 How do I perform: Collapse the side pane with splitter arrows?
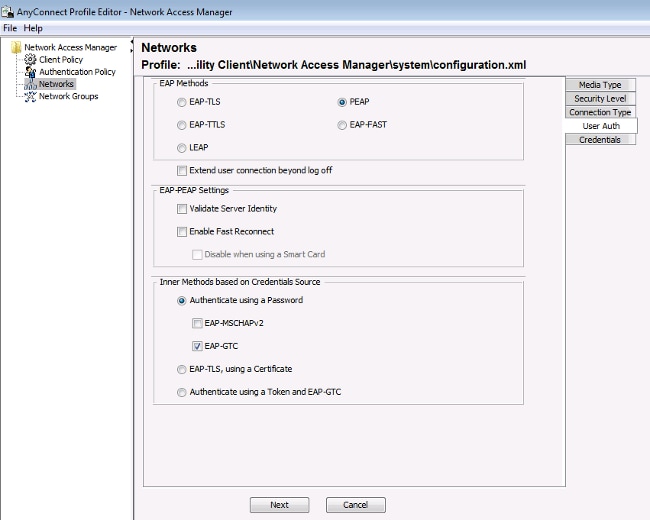pos(132,46)
